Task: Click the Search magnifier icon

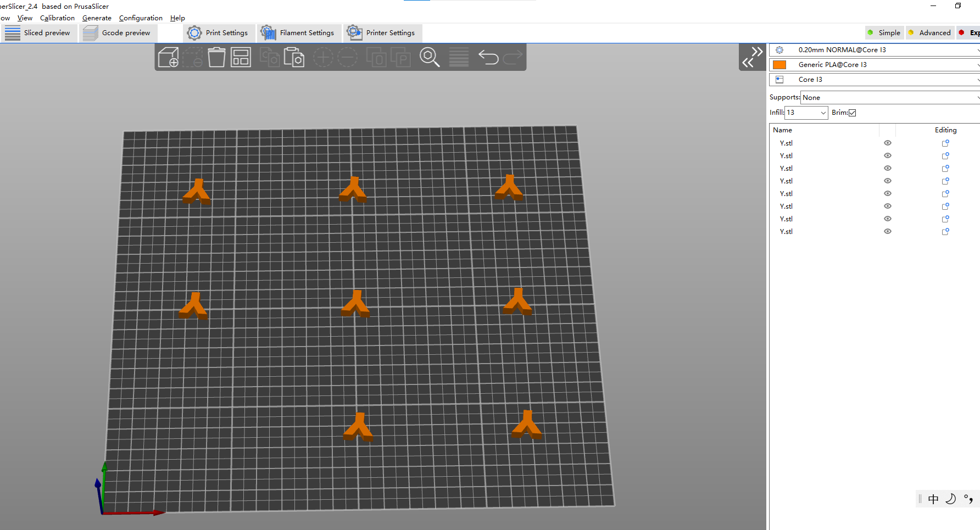Action: 430,57
